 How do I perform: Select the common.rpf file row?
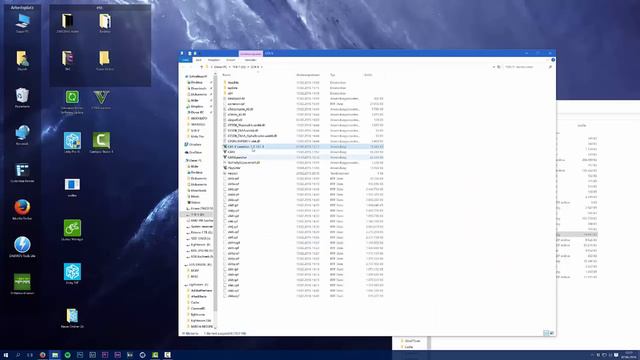[303, 104]
